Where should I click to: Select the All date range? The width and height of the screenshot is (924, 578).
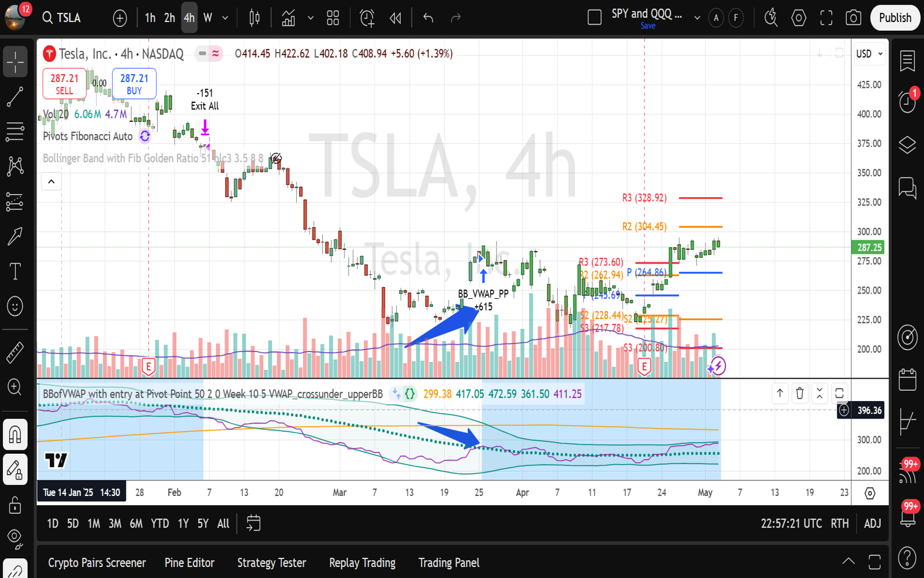(223, 524)
